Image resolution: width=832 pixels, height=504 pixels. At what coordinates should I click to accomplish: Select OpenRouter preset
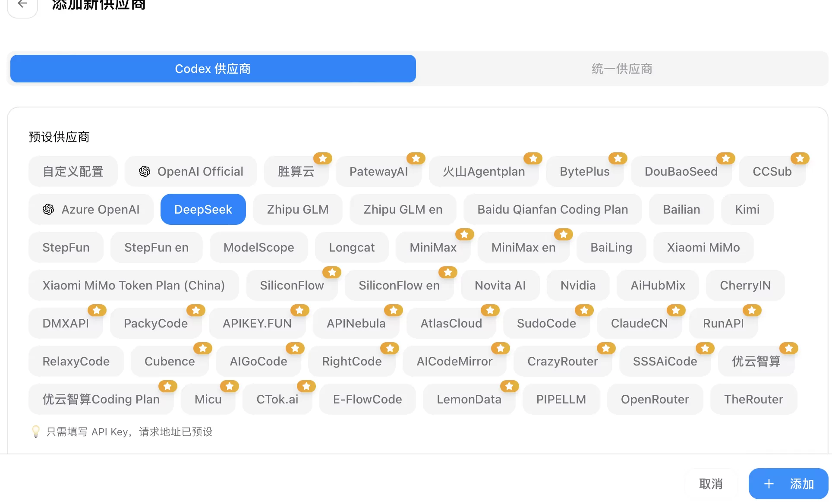pos(655,399)
